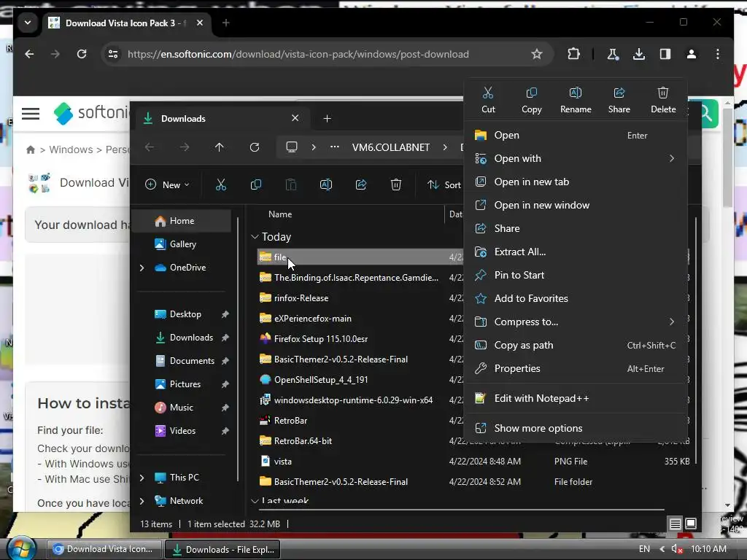Expand Compress to... submenu

tap(575, 322)
